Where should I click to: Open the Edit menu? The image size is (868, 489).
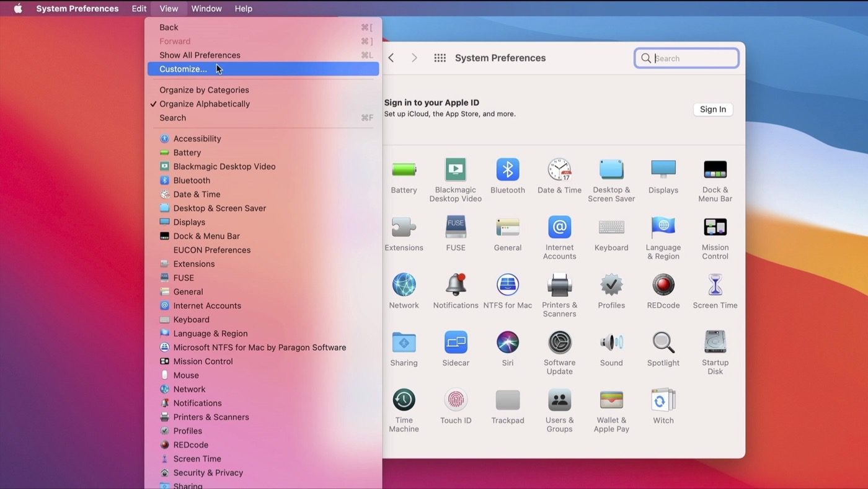pos(139,9)
